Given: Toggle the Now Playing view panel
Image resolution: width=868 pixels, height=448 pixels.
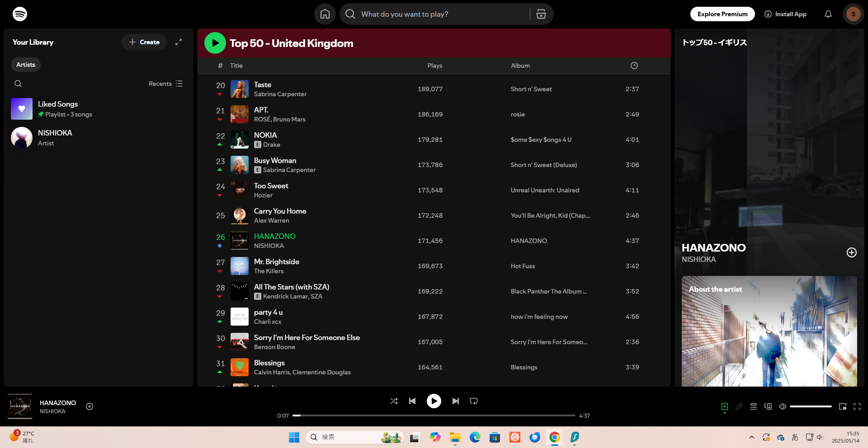Looking at the screenshot, I should [725, 406].
